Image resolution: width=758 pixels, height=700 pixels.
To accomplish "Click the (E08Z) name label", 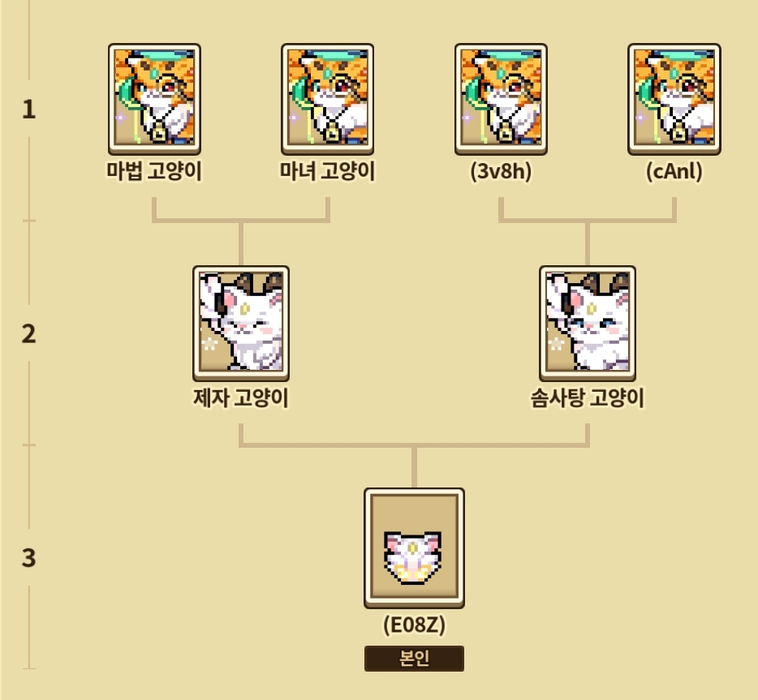I will 414,625.
